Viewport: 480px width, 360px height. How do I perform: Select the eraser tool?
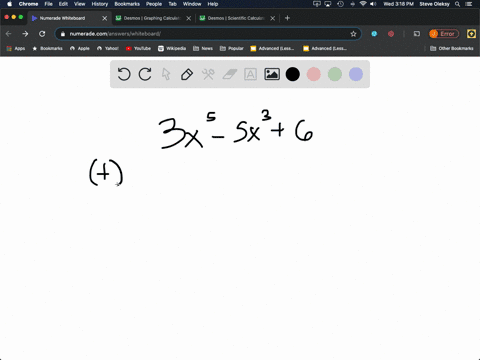point(229,74)
